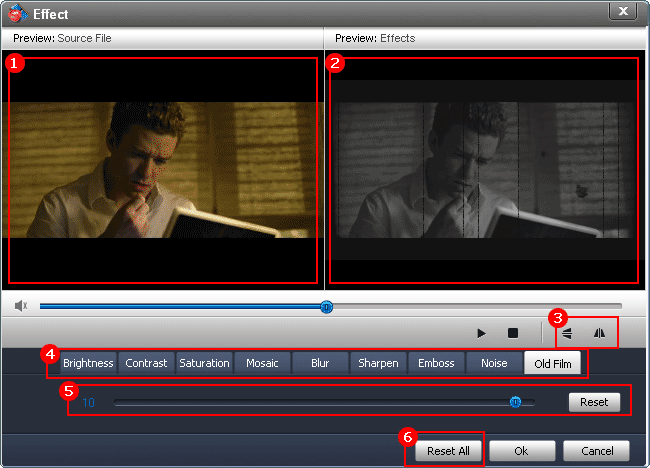The height and width of the screenshot is (468, 650).
Task: Confirm effects with Ok button
Action: (x=522, y=451)
